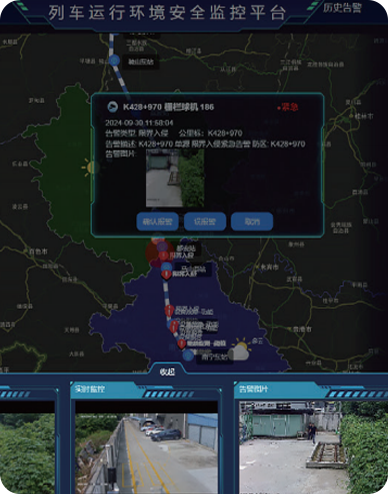Confirm the alarm with 确认报警 button
The height and width of the screenshot is (494, 388).
coord(157,221)
